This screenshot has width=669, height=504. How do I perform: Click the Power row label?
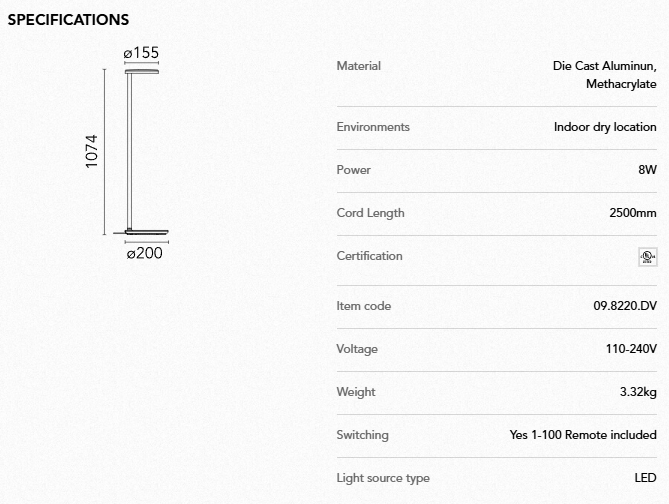click(x=354, y=170)
